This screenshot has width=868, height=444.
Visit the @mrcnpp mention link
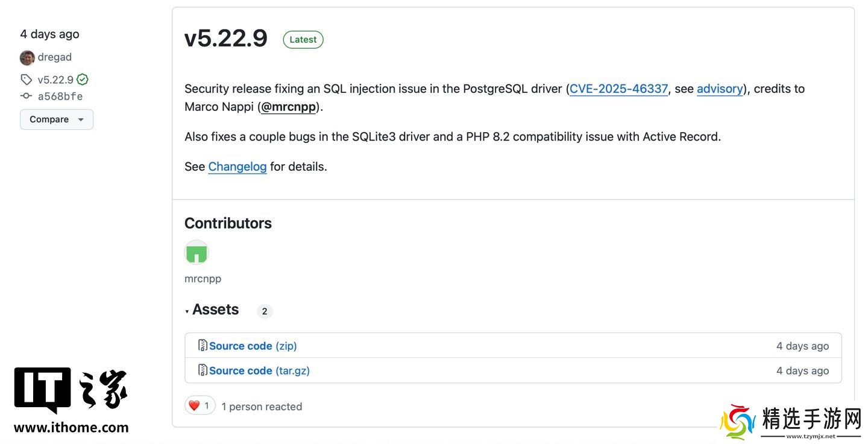coord(288,107)
